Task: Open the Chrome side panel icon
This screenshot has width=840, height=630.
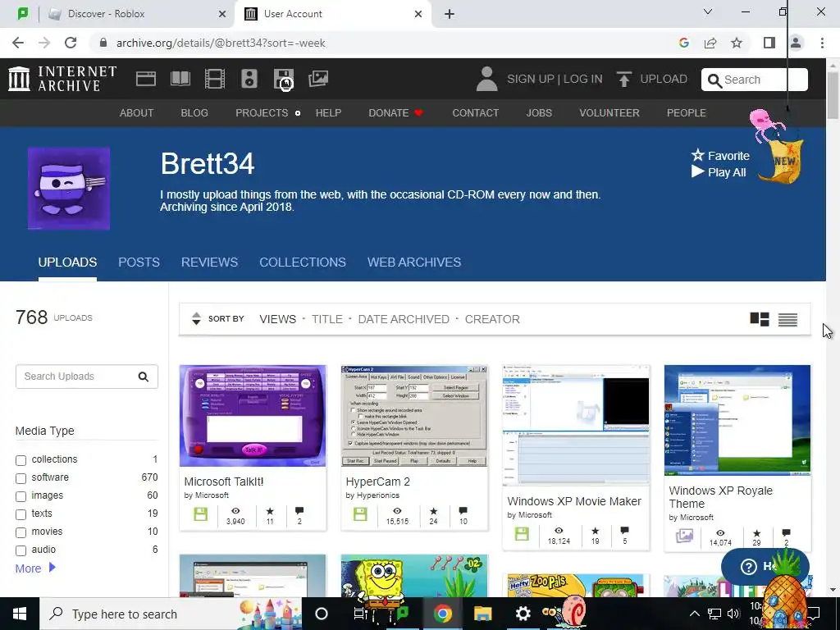Action: click(x=769, y=43)
